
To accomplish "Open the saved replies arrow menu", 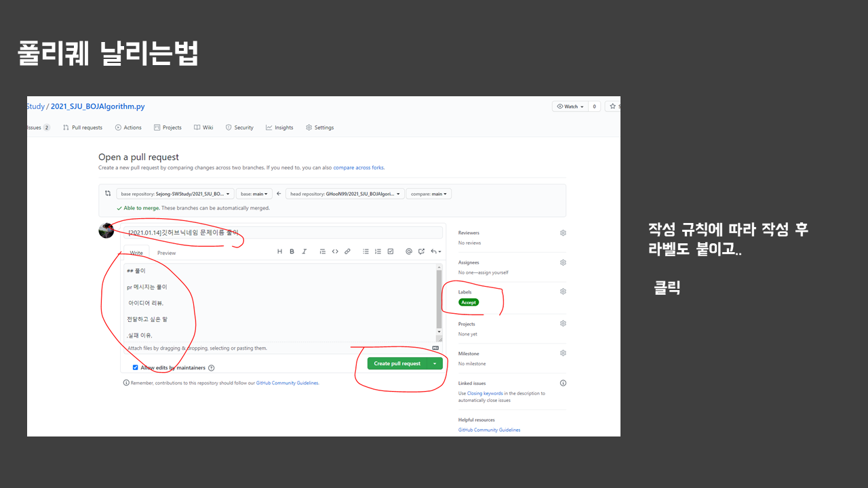I will (x=435, y=251).
